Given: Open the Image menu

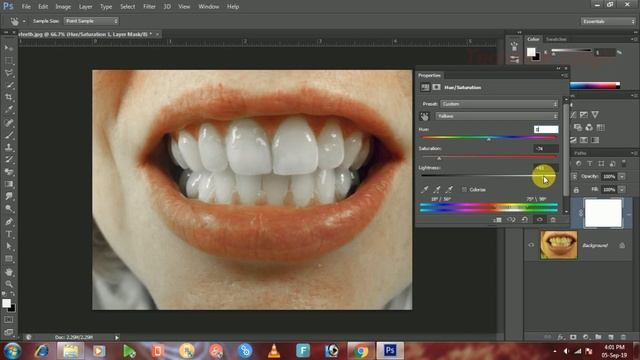Looking at the screenshot, I should click(63, 7).
